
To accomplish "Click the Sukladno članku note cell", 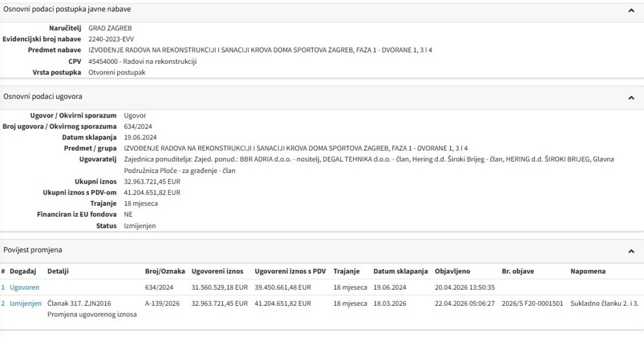I will pyautogui.click(x=604, y=303).
